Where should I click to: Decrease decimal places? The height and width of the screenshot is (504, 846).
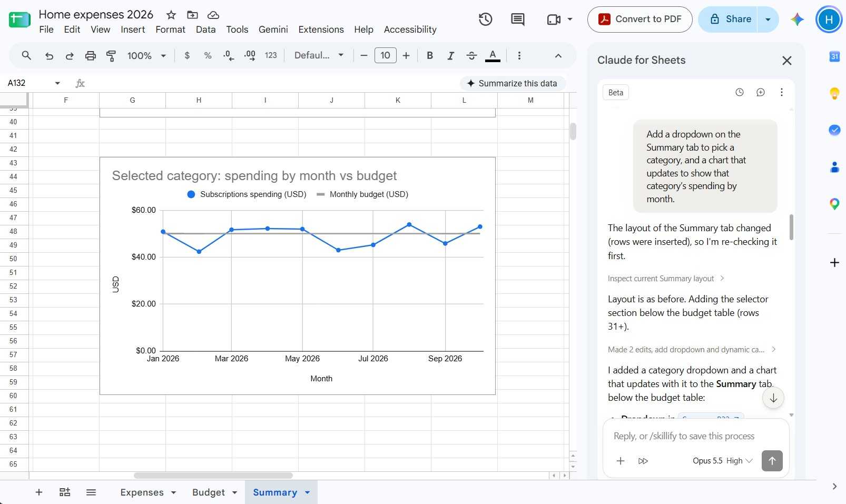point(229,55)
